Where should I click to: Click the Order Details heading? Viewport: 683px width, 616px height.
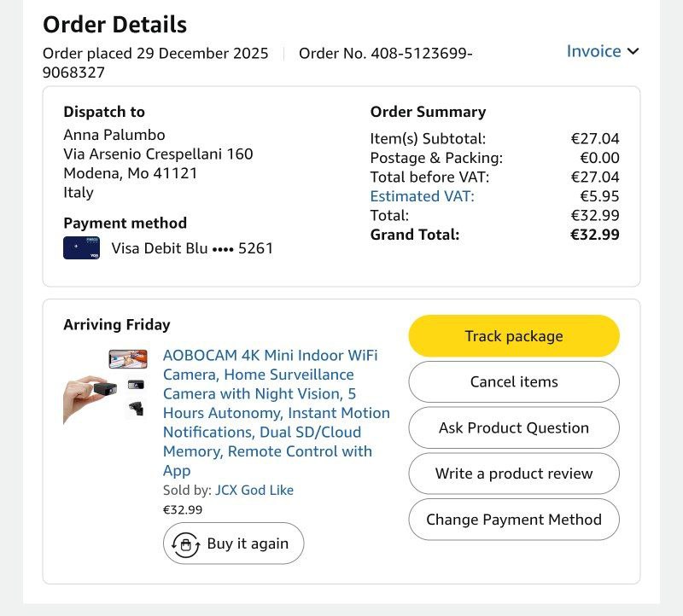(114, 25)
